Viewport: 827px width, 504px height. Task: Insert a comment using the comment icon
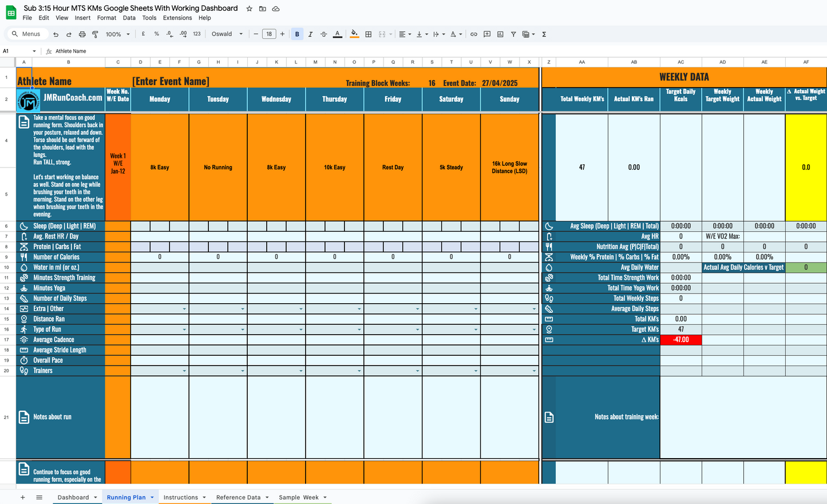click(487, 34)
